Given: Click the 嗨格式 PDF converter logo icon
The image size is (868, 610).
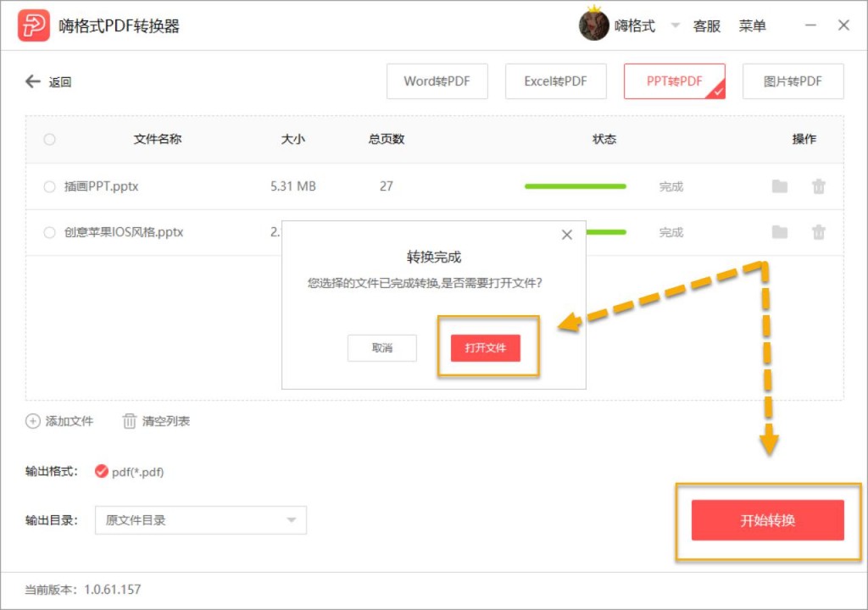Looking at the screenshot, I should point(34,25).
